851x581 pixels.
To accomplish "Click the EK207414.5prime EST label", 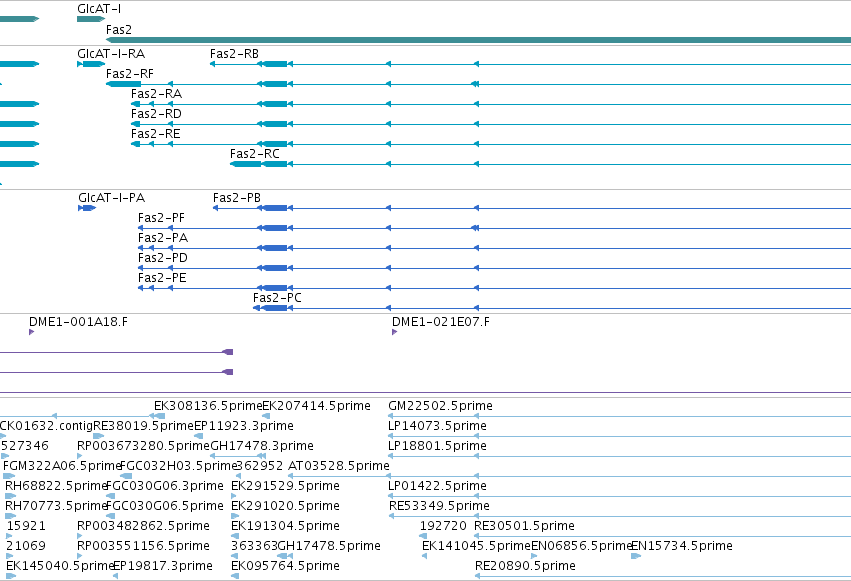I will pyautogui.click(x=316, y=406).
